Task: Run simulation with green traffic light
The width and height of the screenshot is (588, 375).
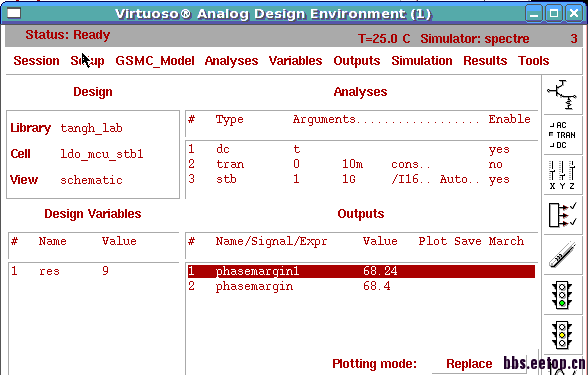Action: click(x=562, y=295)
